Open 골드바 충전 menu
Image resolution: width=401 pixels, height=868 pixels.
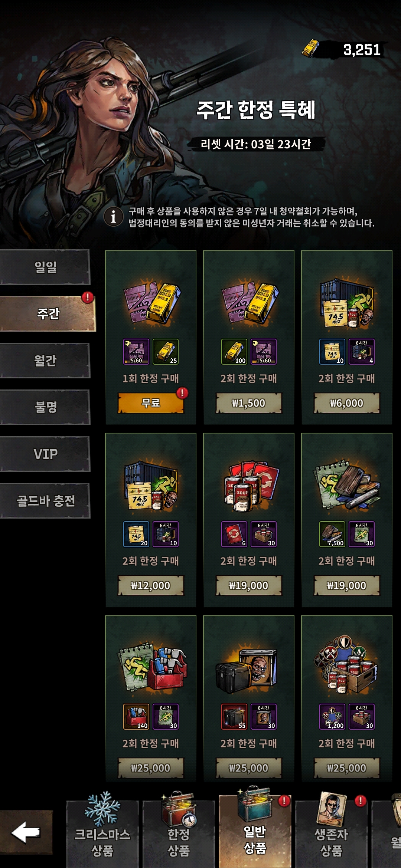point(45,501)
